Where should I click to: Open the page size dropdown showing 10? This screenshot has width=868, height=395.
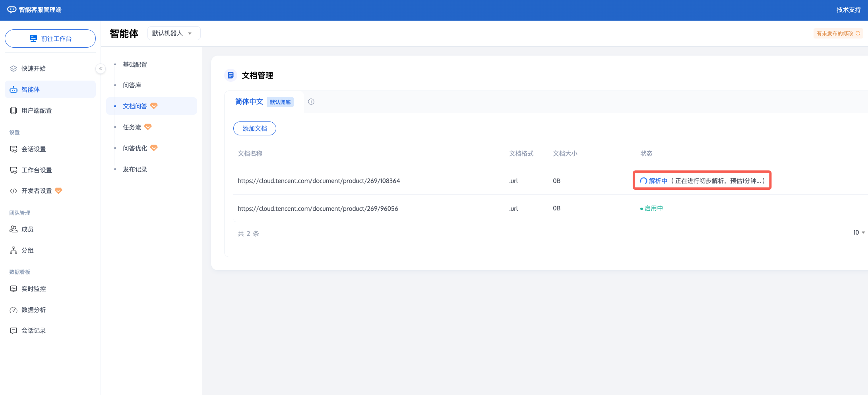pos(858,233)
